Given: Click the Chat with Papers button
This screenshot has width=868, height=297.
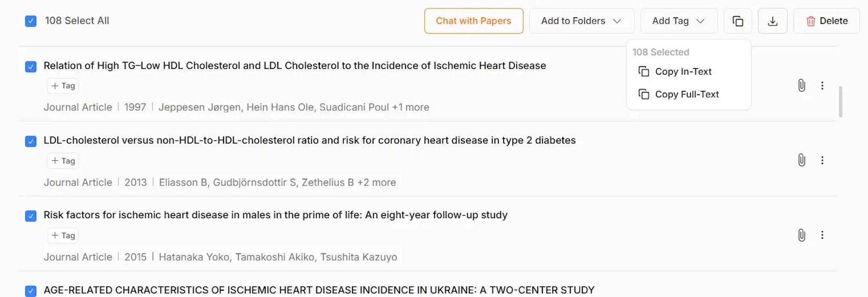Looking at the screenshot, I should click(473, 21).
